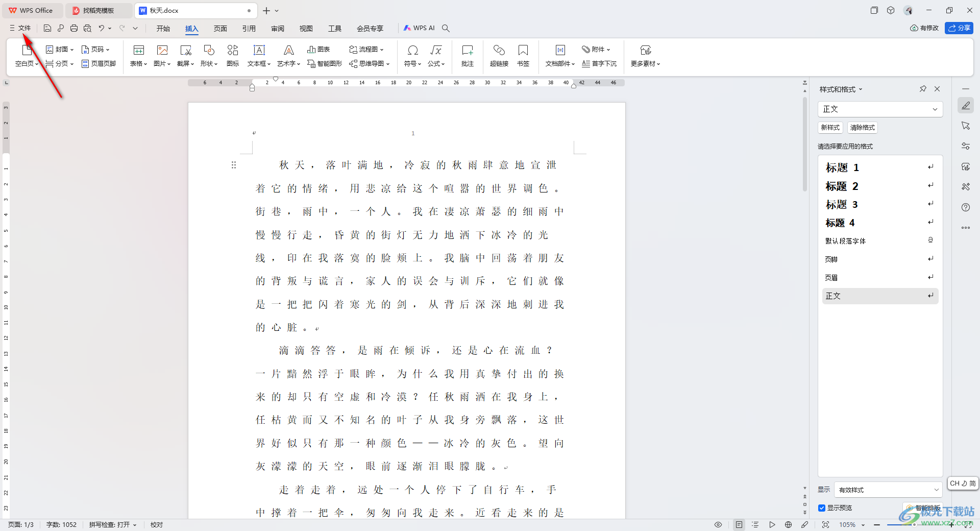Screen dimensions: 980x531
Task: Switch to outline view in status bar
Action: (x=755, y=525)
